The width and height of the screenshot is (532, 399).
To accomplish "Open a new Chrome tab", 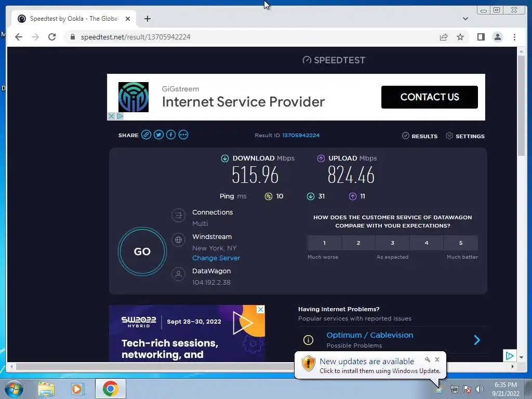I will pyautogui.click(x=147, y=19).
